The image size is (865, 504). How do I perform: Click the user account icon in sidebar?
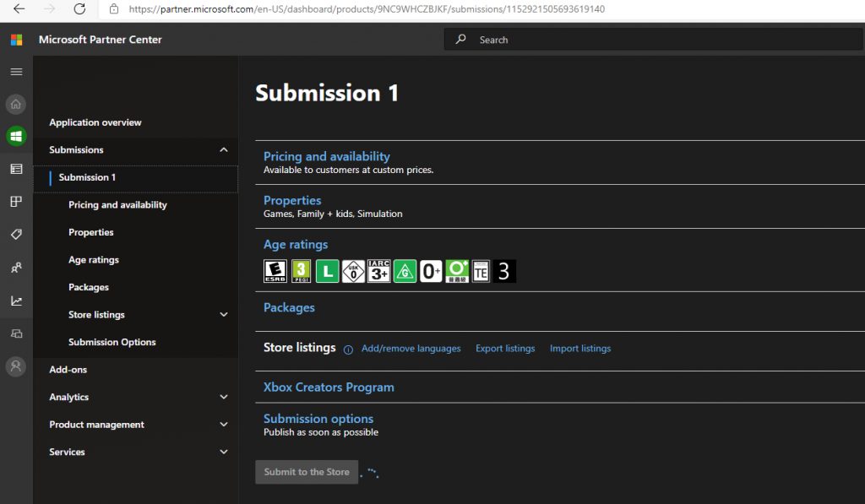pyautogui.click(x=16, y=366)
